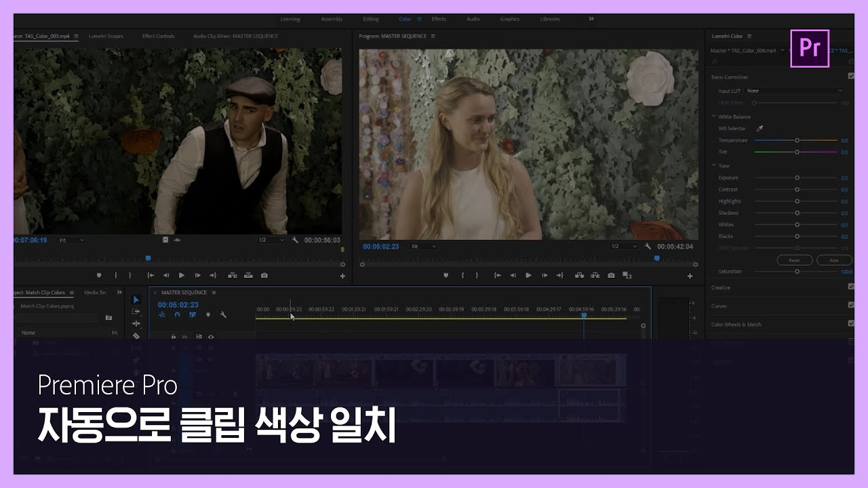Mark In in the Source monitor
The width and height of the screenshot is (868, 488).
tap(115, 275)
